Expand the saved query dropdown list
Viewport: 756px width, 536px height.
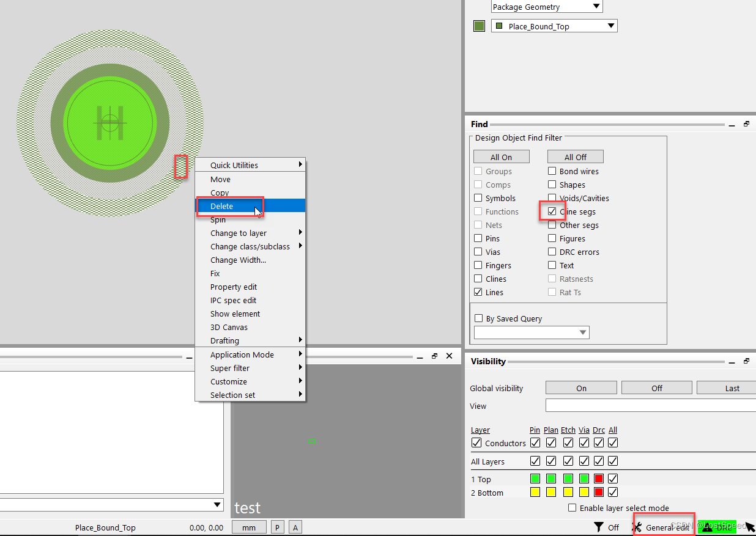pos(583,332)
